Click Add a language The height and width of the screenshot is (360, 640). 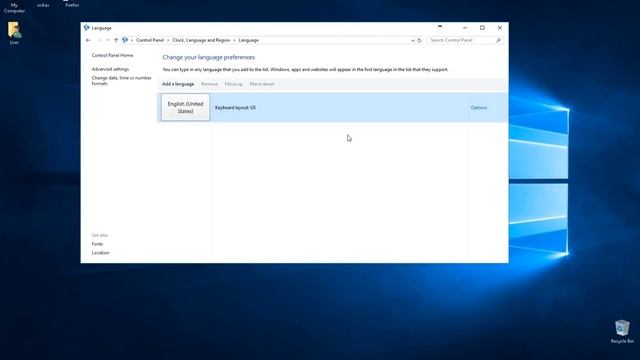pyautogui.click(x=178, y=84)
